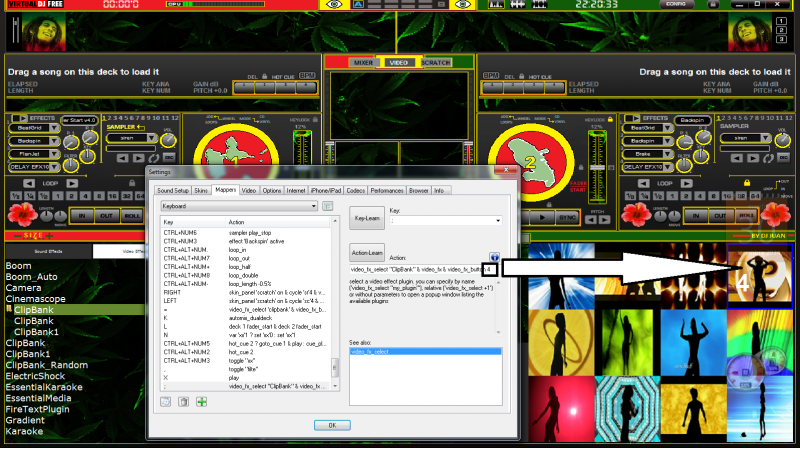Screen dimensions: 800x449
Task: Click the green plus add-mapping icon
Action: click(x=202, y=402)
